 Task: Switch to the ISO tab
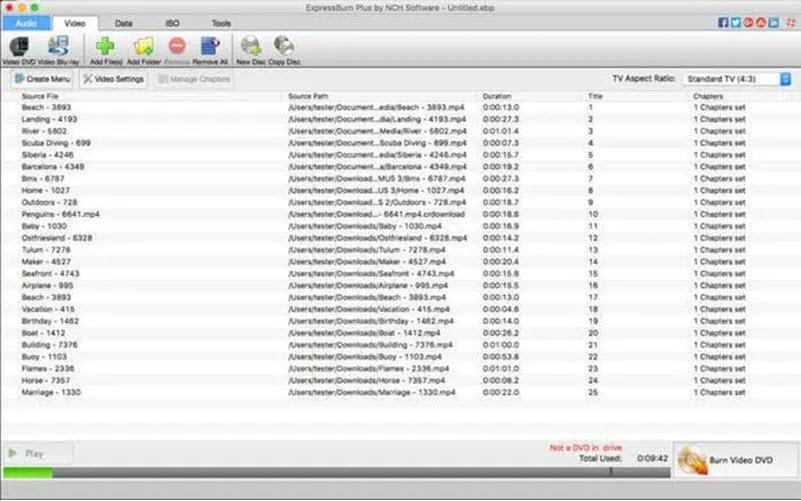coord(172,22)
